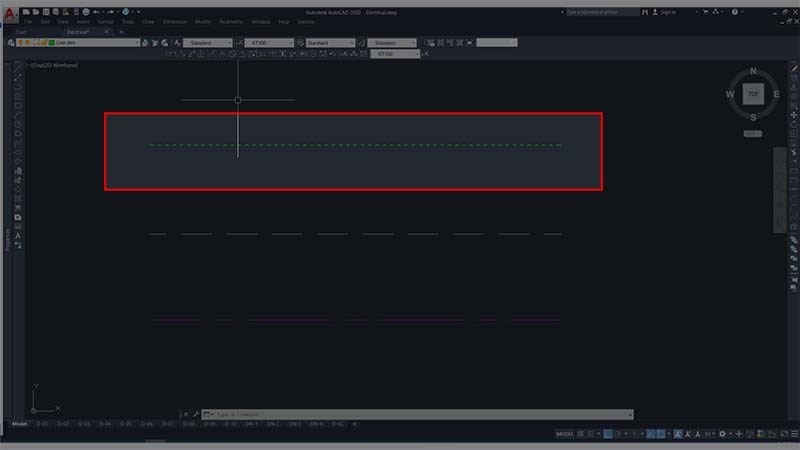Click the Plot printer icon in quick access
The width and height of the screenshot is (800, 450).
click(86, 12)
